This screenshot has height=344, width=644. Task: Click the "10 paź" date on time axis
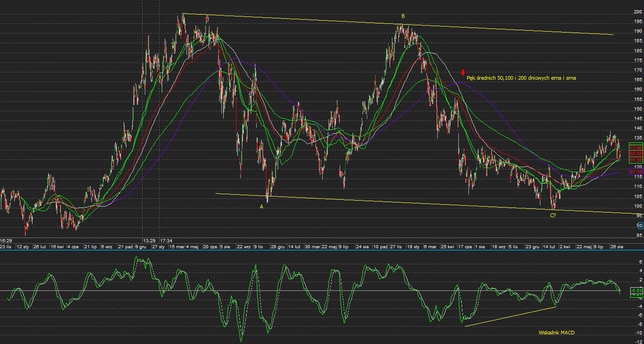point(380,246)
